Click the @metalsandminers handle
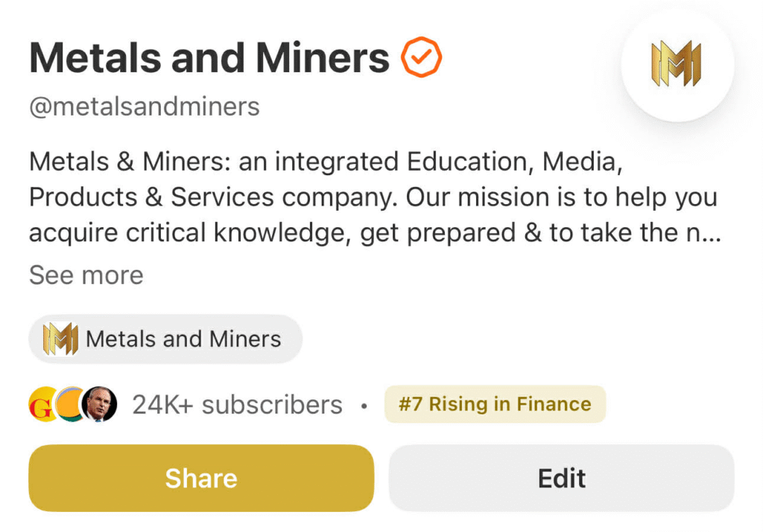763x532 pixels. tap(144, 107)
